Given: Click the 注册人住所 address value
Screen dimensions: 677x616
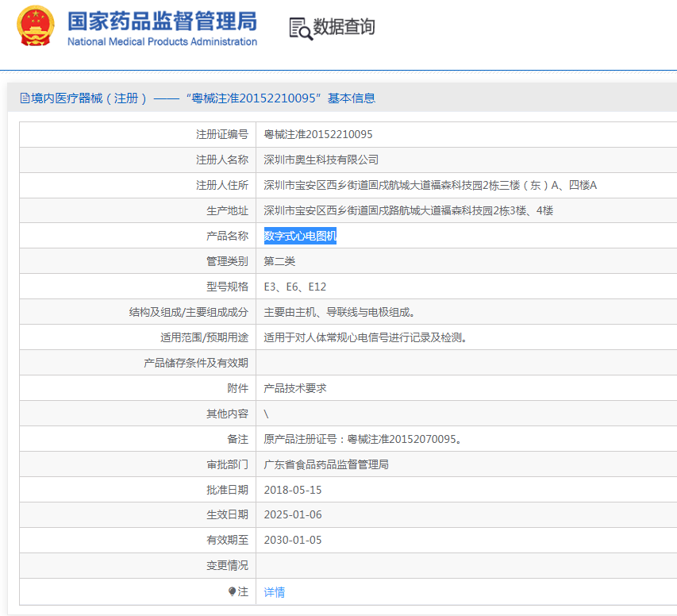Looking at the screenshot, I should tap(430, 185).
